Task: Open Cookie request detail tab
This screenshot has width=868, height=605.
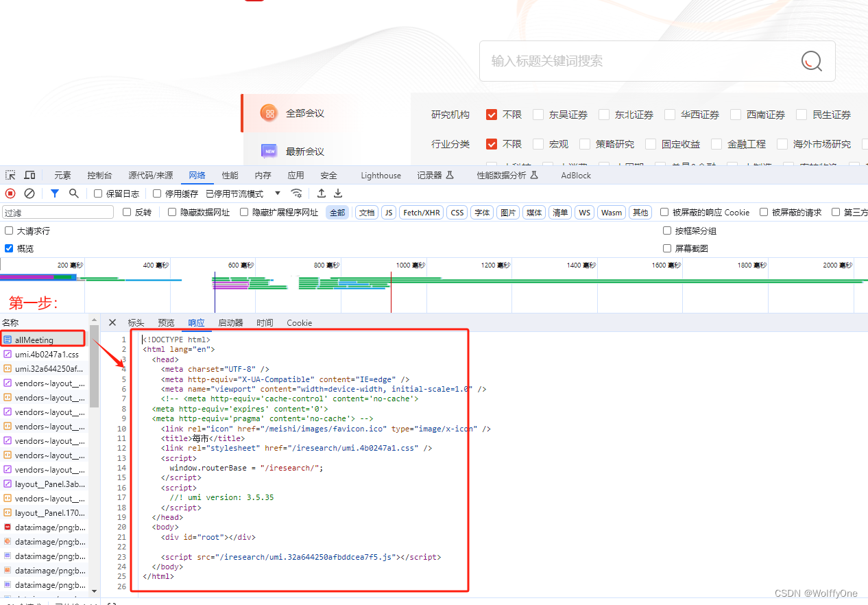Action: [x=299, y=323]
